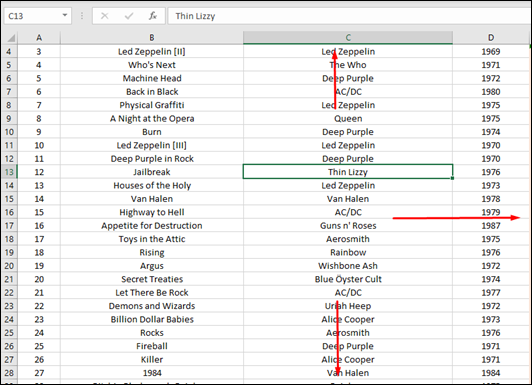Select the Wishbone Ash cell
This screenshot has width=532, height=385.
coord(348,266)
